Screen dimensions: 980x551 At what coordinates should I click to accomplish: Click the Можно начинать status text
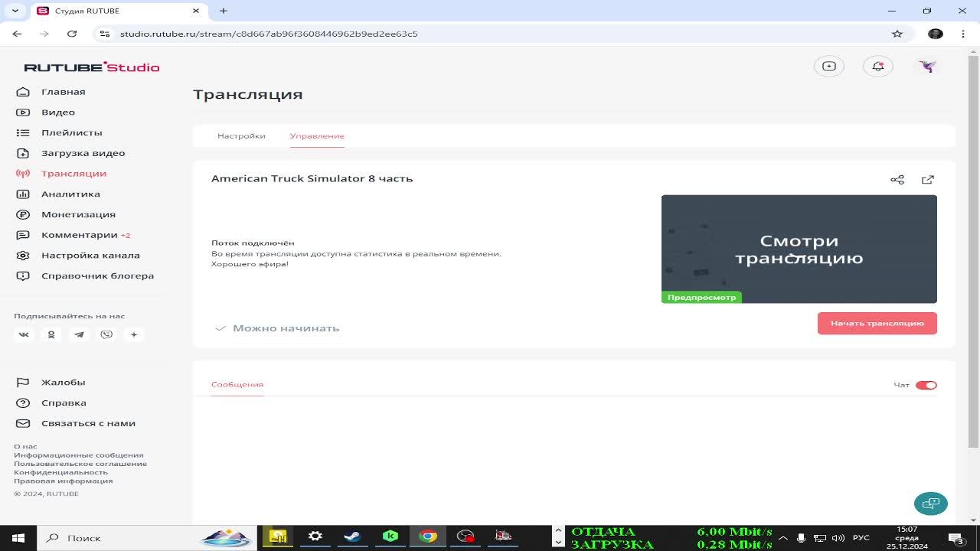tap(286, 328)
